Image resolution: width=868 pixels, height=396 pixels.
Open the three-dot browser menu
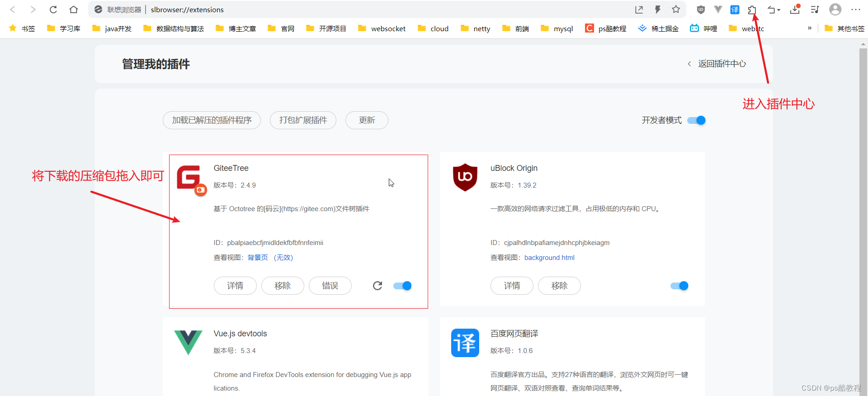[x=856, y=9]
